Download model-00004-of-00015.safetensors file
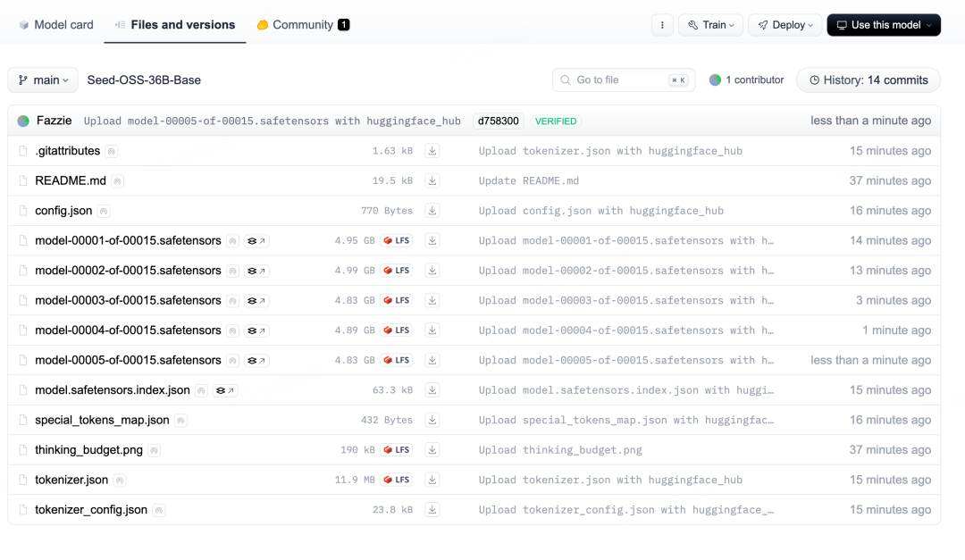Viewport: 965px width, 560px height. [x=432, y=330]
